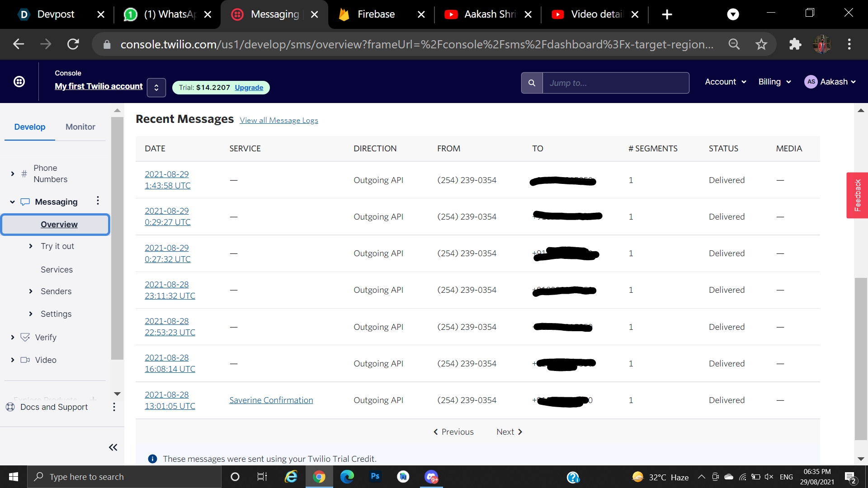Viewport: 868px width, 488px height.
Task: Click the Jump to search magnifier icon
Action: point(532,83)
